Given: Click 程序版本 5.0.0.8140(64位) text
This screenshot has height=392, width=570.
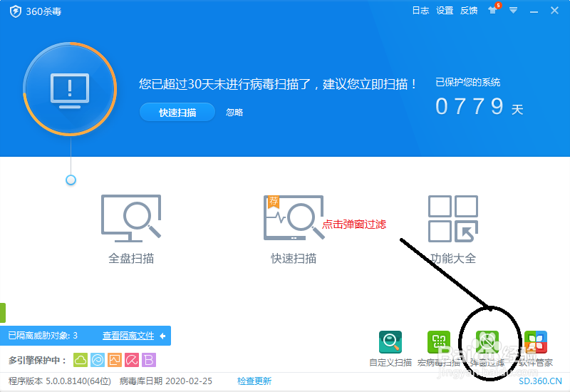Looking at the screenshot, I should [60, 381].
